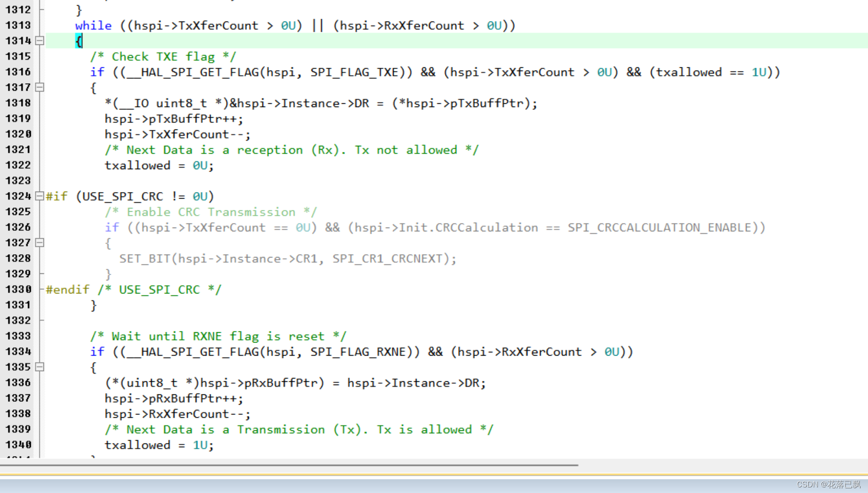
Task: Click the 'while' keyword on line 1313
Action: [x=93, y=25]
